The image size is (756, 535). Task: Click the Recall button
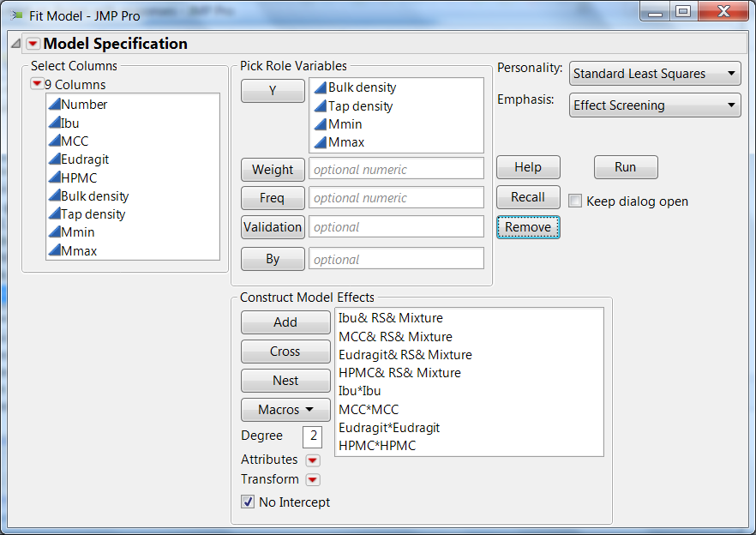(528, 197)
